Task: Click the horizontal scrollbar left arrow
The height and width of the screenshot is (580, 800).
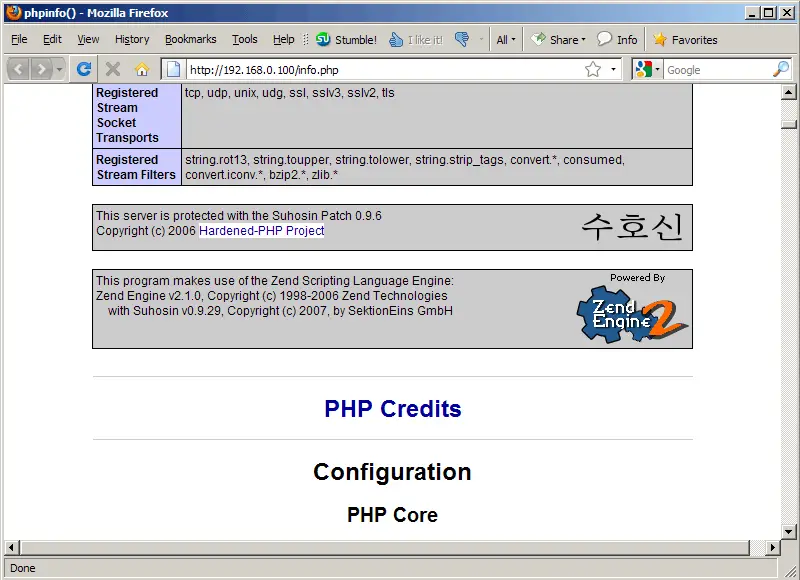Action: (x=12, y=547)
